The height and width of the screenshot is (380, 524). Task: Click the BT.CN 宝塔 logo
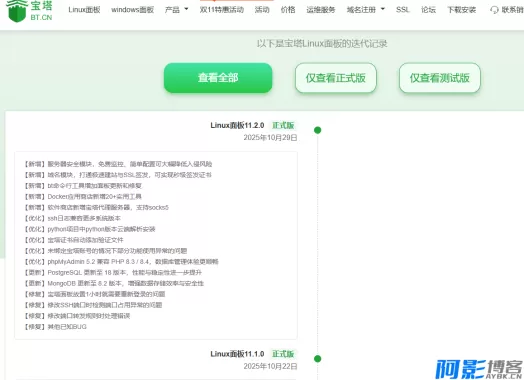pos(29,11)
